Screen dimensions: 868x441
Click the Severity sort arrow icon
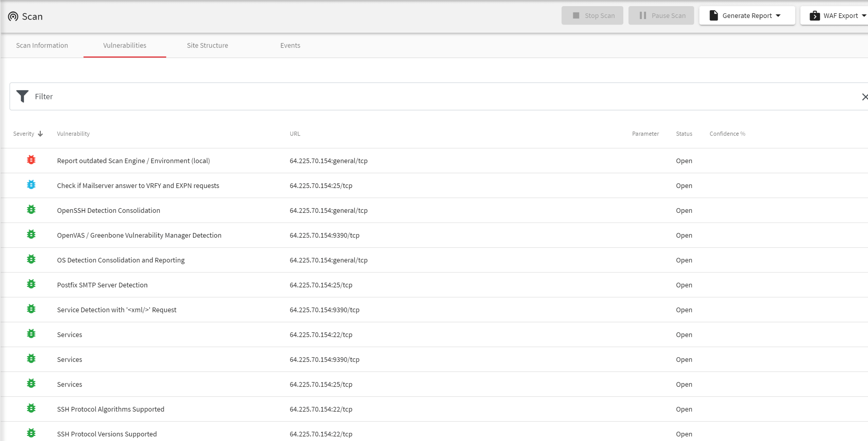click(x=40, y=134)
